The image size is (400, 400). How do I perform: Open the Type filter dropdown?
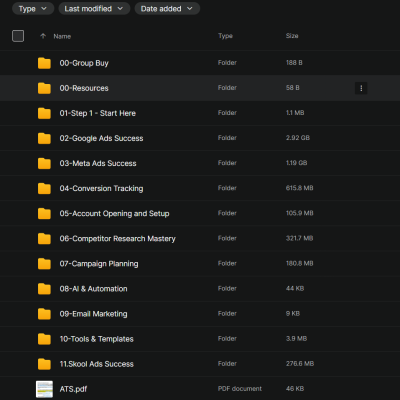coord(33,9)
